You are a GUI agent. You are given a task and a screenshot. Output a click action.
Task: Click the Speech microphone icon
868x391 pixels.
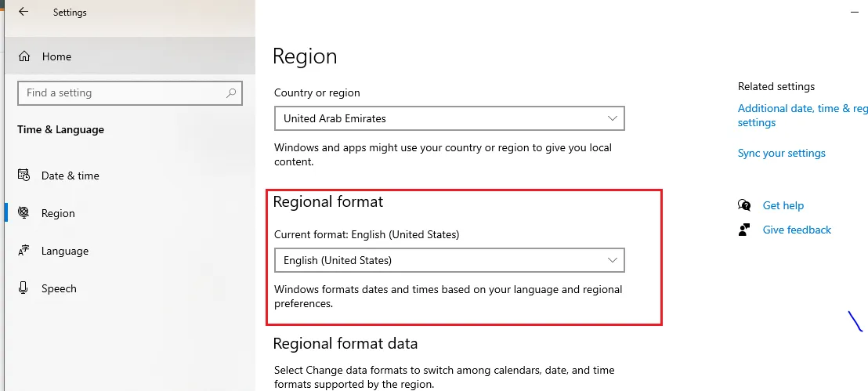coord(24,288)
